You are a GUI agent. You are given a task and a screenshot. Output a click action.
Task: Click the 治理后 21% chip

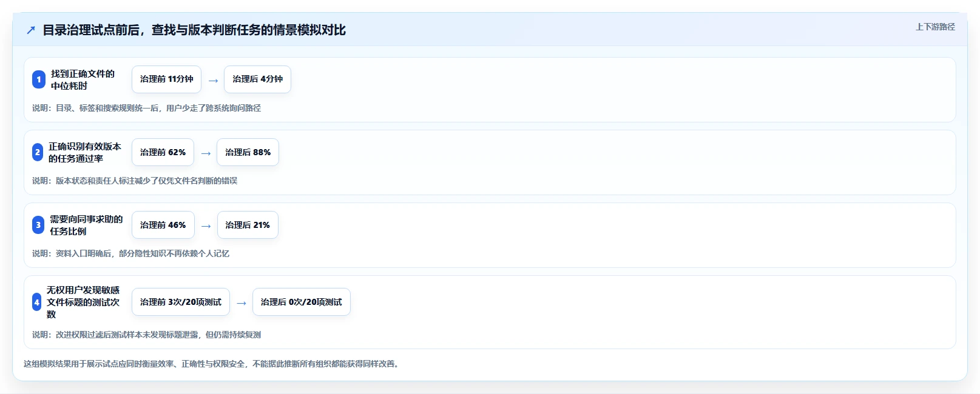pos(248,225)
